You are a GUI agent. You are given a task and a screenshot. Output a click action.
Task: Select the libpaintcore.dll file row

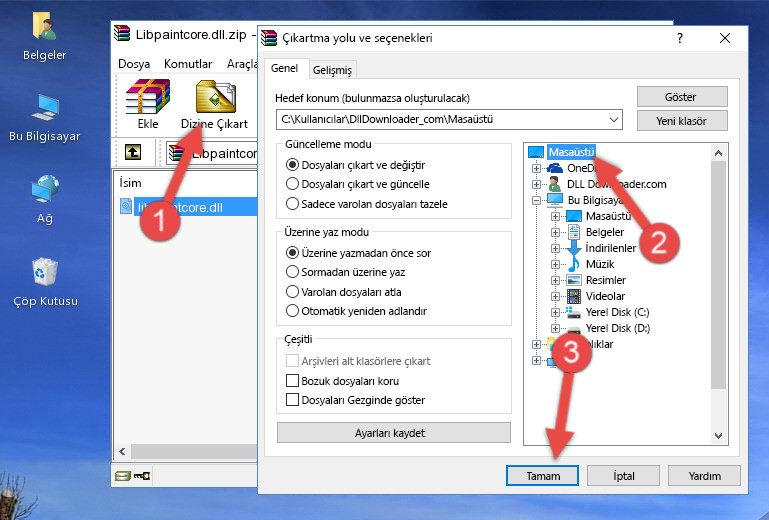tap(188, 207)
